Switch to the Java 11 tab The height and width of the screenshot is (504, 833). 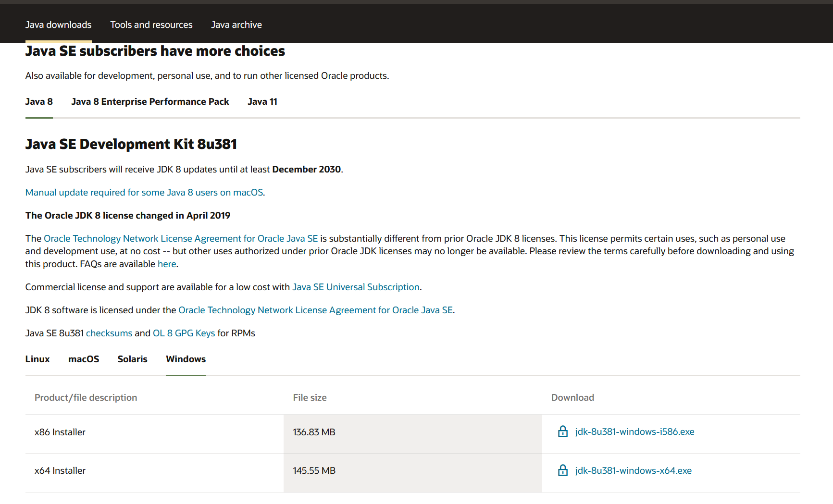coord(262,101)
